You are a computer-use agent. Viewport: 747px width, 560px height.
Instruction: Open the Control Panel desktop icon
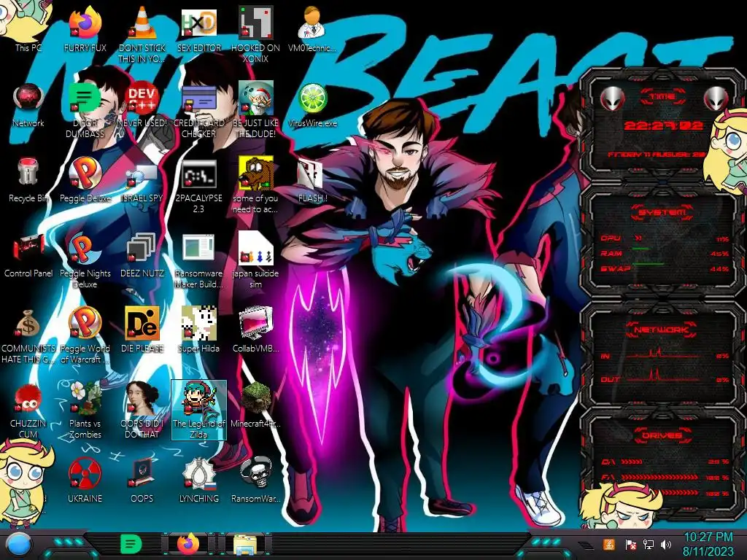click(x=28, y=255)
